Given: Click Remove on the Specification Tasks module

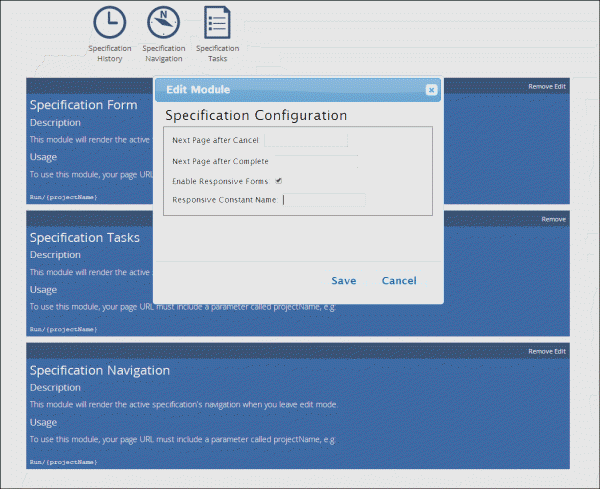Looking at the screenshot, I should tap(553, 219).
